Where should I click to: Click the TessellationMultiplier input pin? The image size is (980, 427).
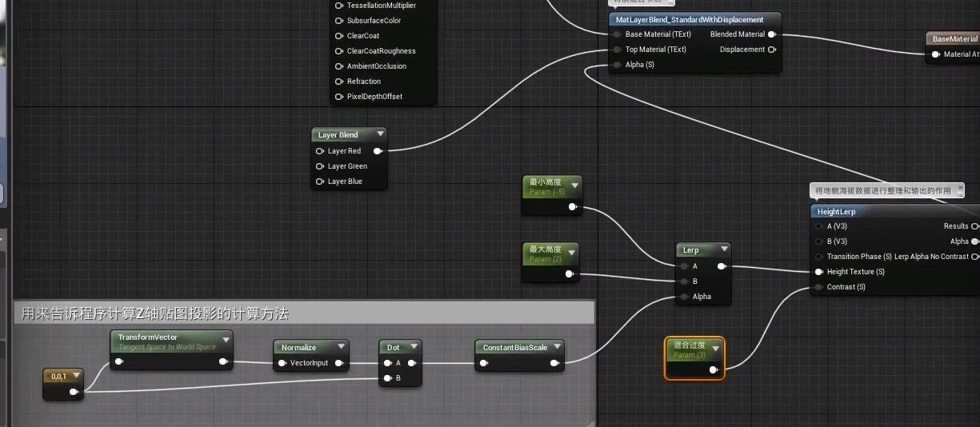click(339, 6)
